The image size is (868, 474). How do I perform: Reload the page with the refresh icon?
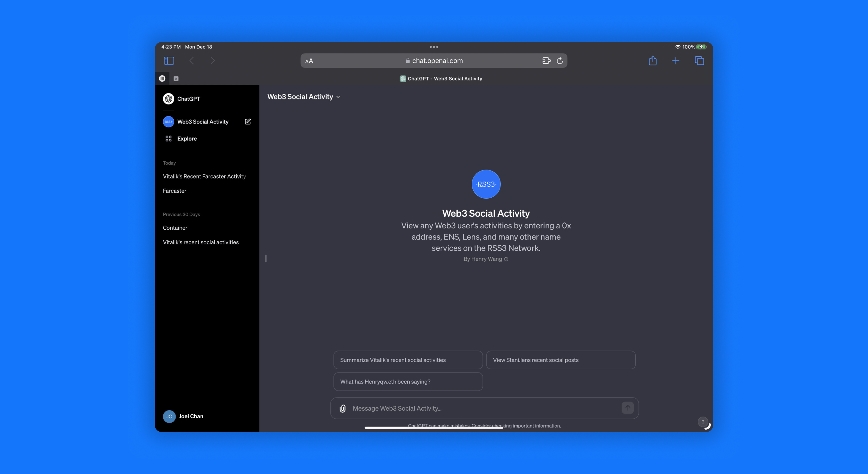(x=560, y=61)
